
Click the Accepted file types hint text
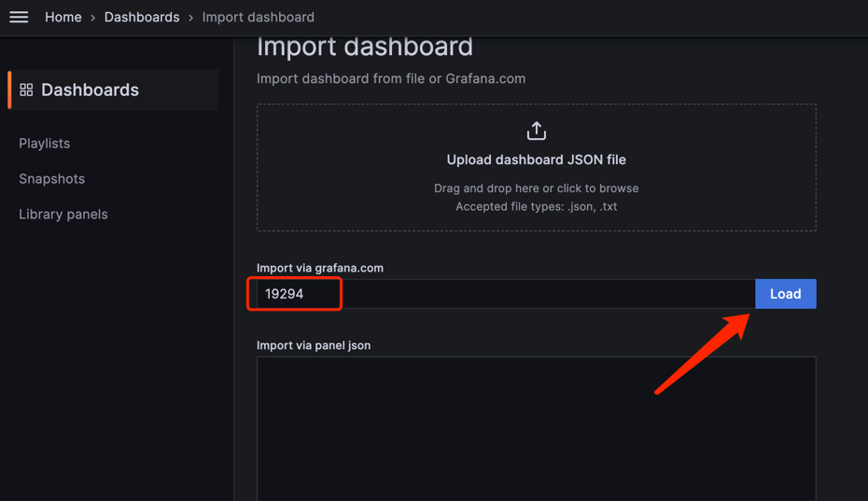(536, 207)
